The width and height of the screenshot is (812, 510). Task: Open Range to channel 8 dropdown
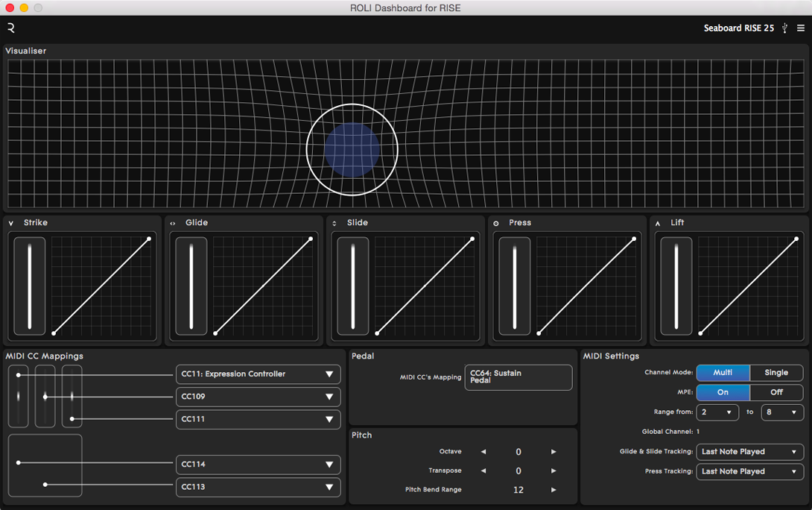(x=782, y=412)
